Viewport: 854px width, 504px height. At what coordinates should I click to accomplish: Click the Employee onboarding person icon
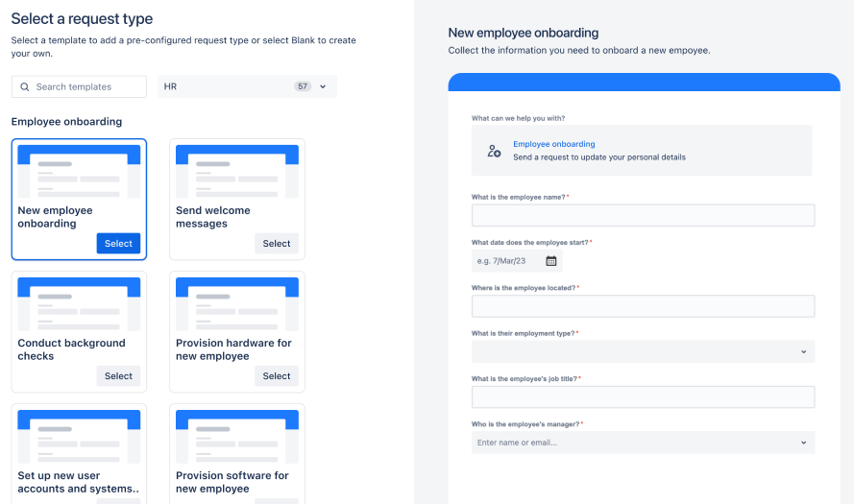pos(494,151)
